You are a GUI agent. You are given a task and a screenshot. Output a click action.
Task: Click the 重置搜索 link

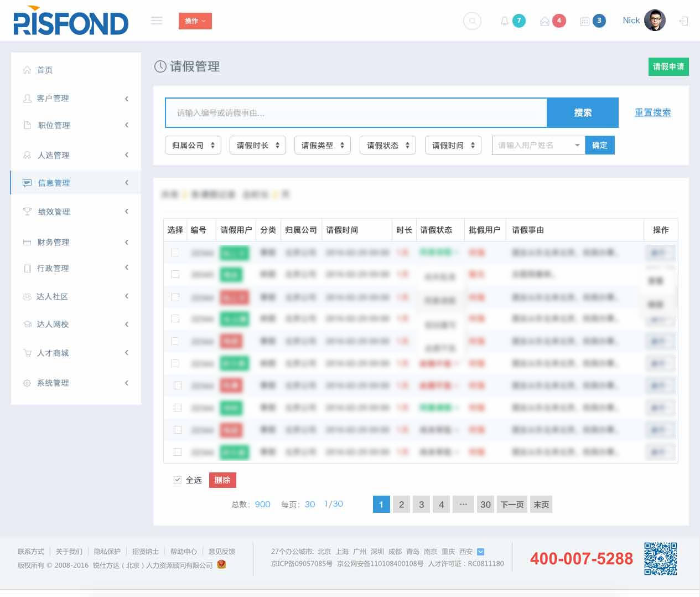pos(652,112)
